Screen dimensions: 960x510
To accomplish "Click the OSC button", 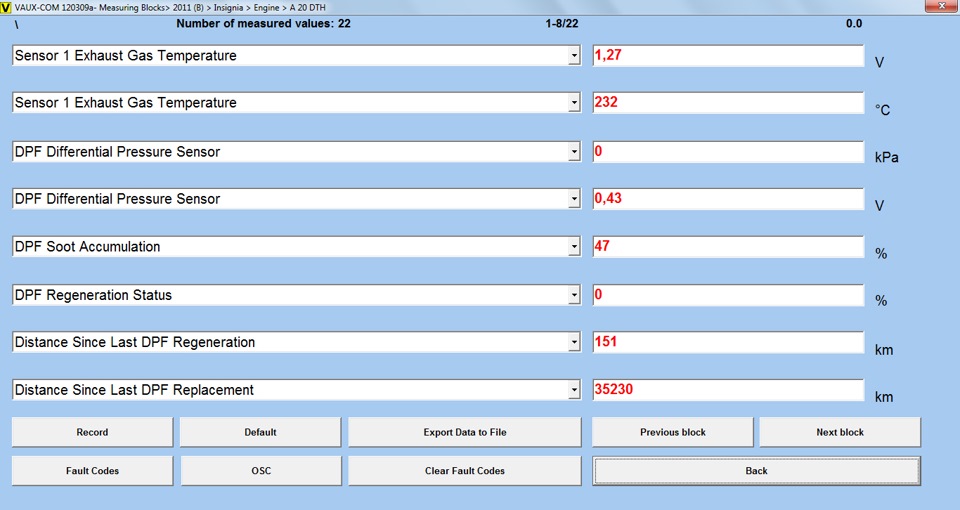I will [261, 471].
